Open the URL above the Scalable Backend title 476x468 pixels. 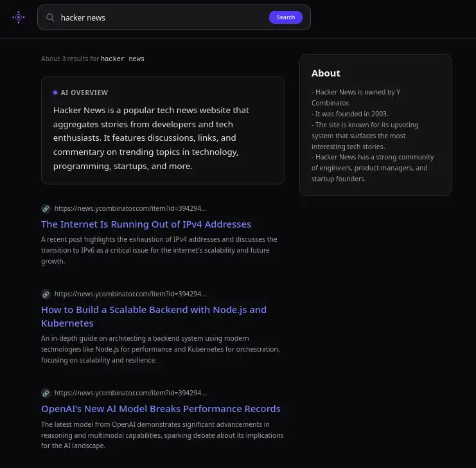(x=130, y=294)
